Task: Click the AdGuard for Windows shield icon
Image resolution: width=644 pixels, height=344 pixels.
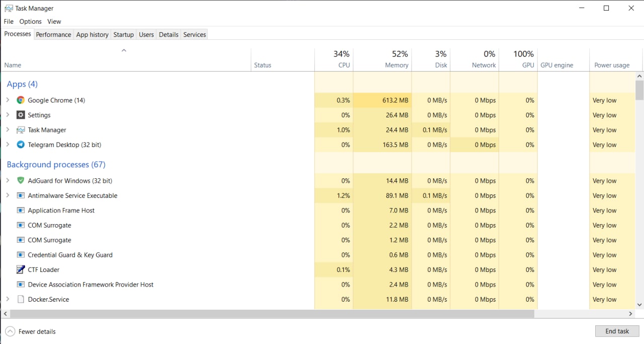Action: [x=21, y=180]
